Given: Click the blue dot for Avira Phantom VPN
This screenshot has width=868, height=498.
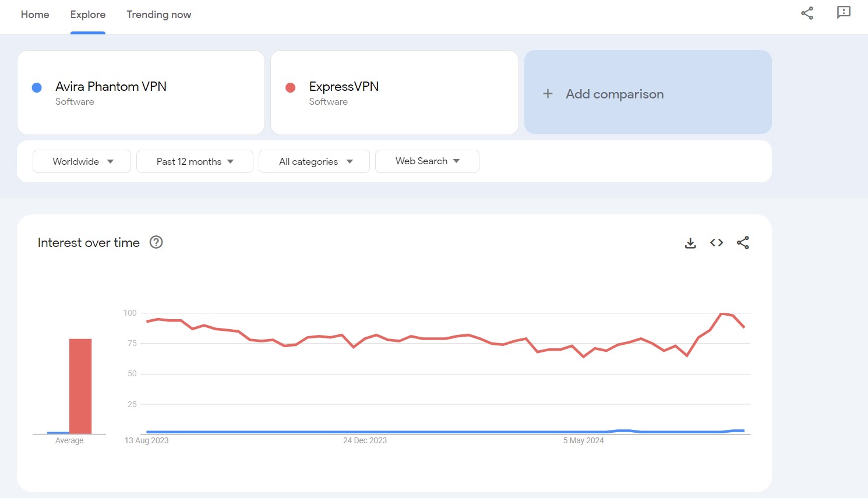Looking at the screenshot, I should 37,87.
